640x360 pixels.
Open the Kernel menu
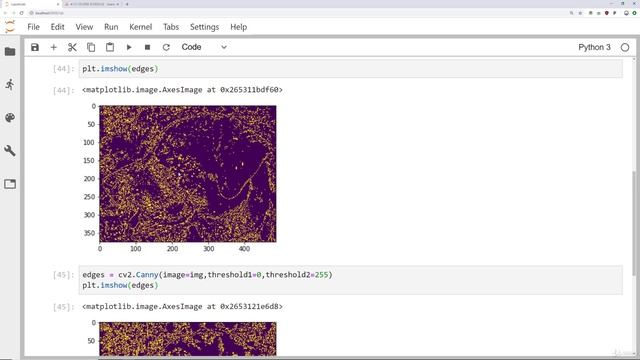tap(140, 27)
